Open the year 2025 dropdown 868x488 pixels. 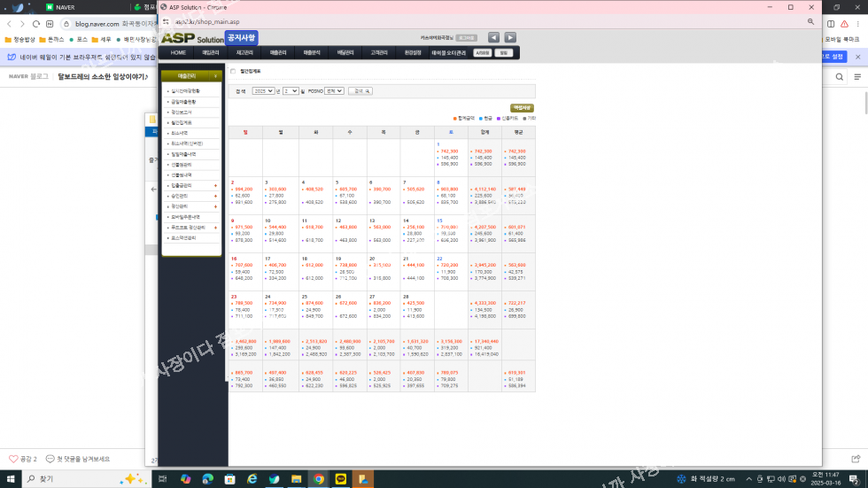tap(263, 90)
